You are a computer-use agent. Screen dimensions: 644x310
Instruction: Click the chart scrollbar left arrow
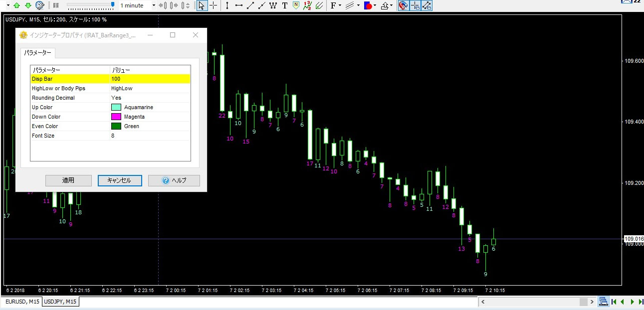(x=482, y=302)
